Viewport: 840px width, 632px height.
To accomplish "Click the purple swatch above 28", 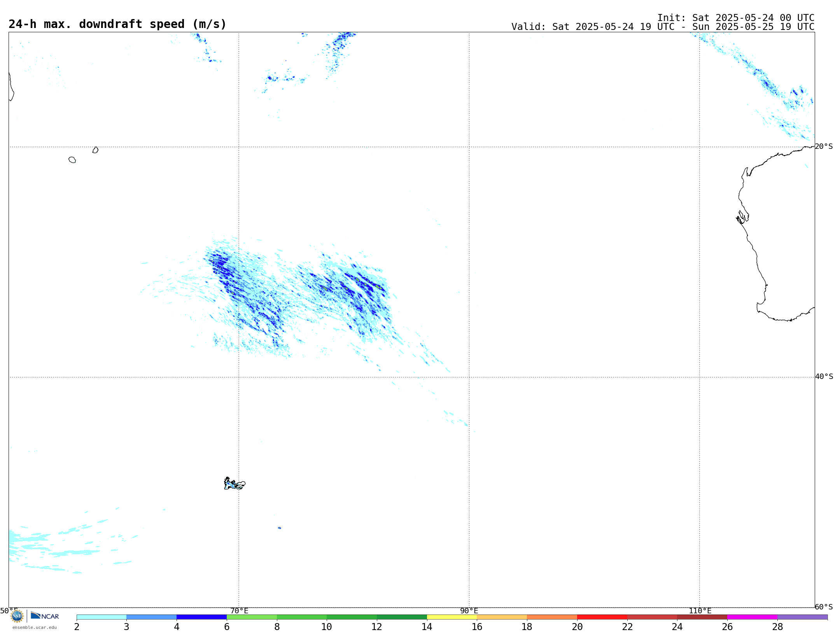I will pyautogui.click(x=802, y=617).
